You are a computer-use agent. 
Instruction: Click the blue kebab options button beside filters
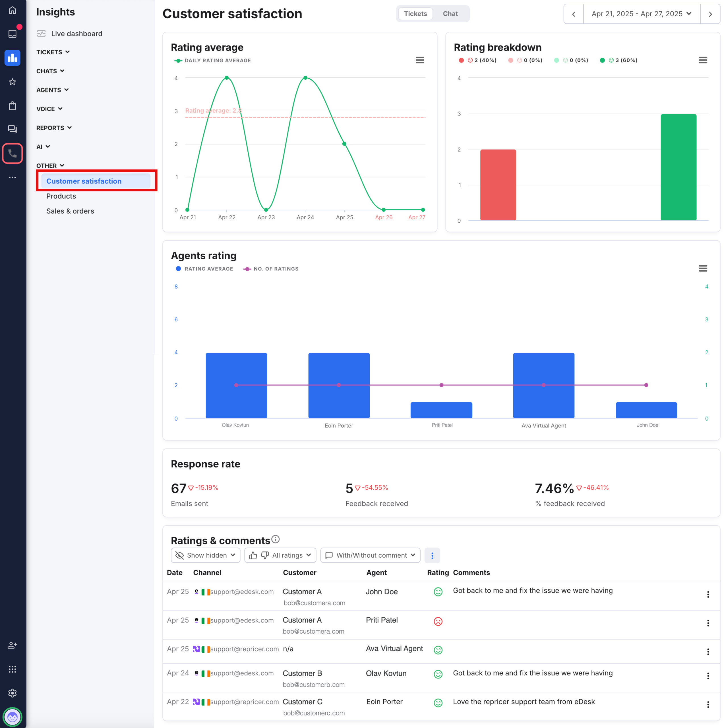pos(432,555)
